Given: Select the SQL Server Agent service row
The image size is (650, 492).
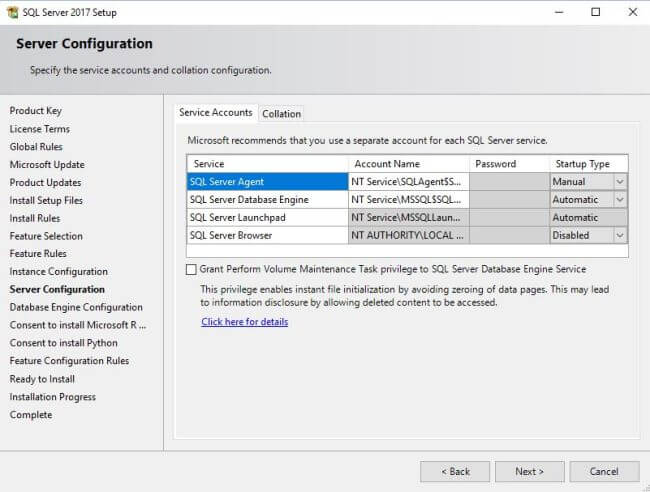Looking at the screenshot, I should (x=267, y=182).
